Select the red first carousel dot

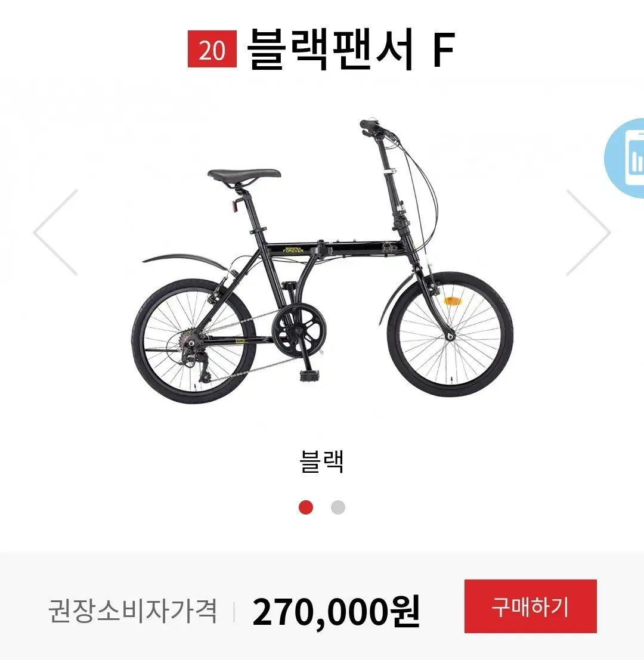[306, 507]
